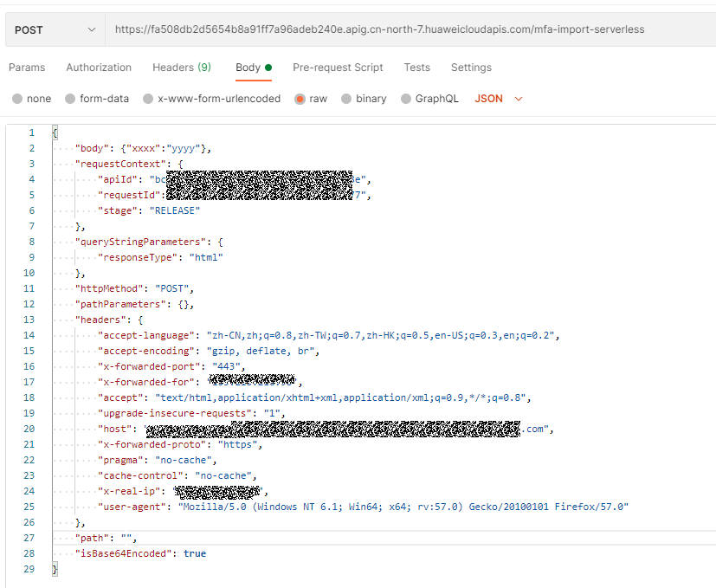Select the none body type radio

coord(17,99)
